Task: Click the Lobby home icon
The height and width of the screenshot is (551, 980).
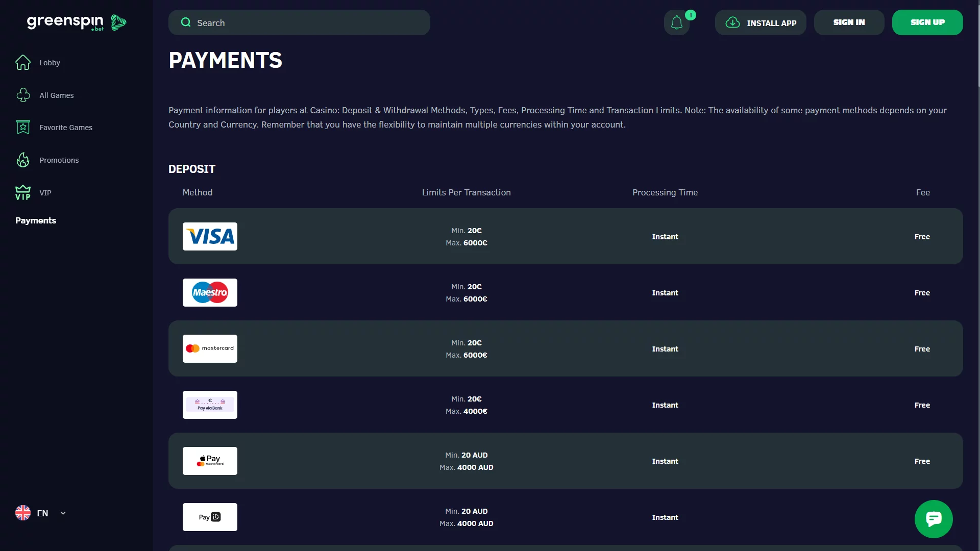Action: click(x=23, y=62)
